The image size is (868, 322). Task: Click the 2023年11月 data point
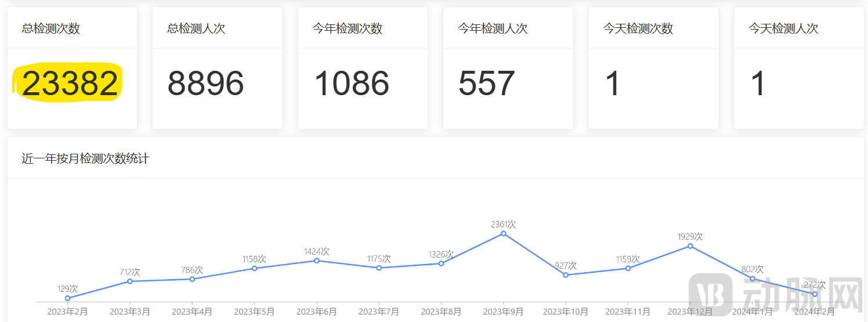[x=628, y=268]
